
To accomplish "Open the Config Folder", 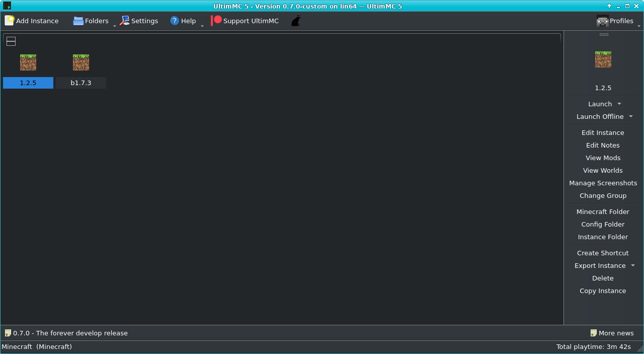I will click(603, 224).
